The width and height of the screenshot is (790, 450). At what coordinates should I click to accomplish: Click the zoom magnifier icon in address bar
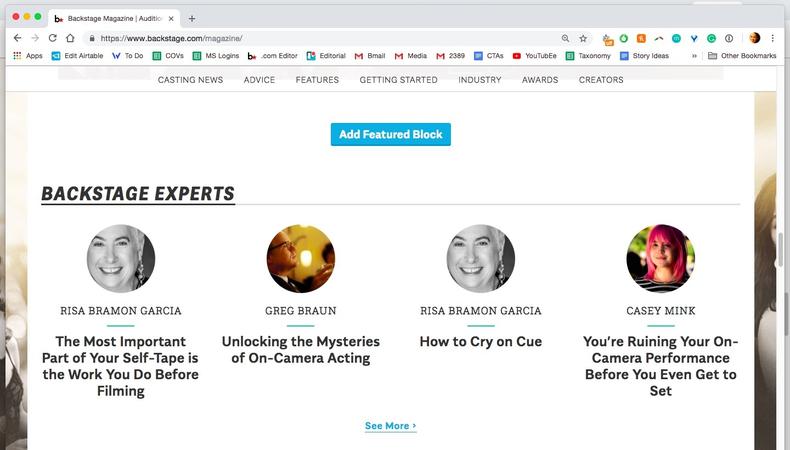[x=565, y=38]
